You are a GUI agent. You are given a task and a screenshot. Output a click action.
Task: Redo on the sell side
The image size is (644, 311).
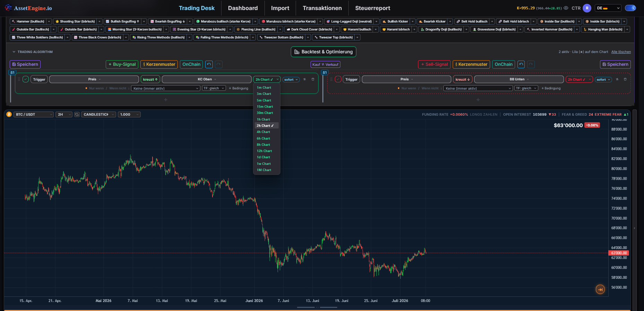(531, 64)
